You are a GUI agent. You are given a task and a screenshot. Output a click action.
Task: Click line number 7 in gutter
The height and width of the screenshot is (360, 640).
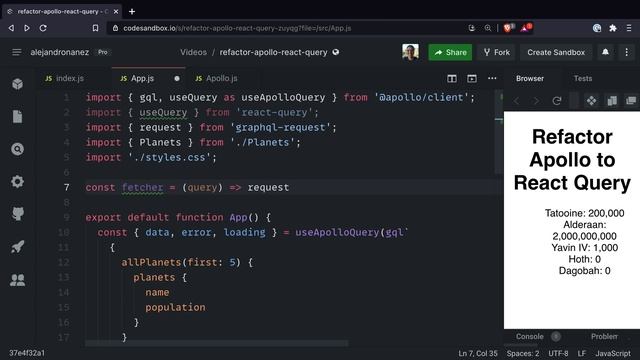click(x=67, y=187)
